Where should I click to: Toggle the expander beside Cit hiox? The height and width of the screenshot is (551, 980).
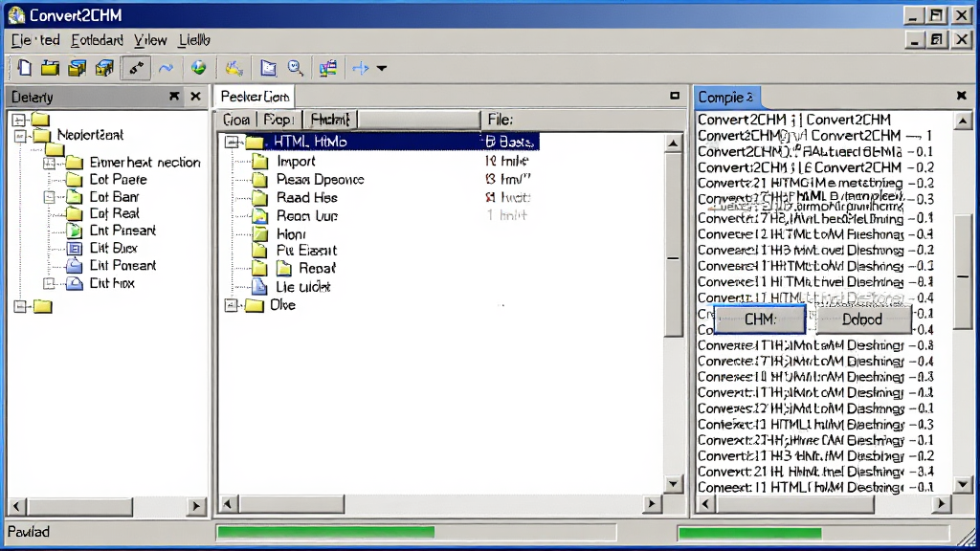click(50, 283)
